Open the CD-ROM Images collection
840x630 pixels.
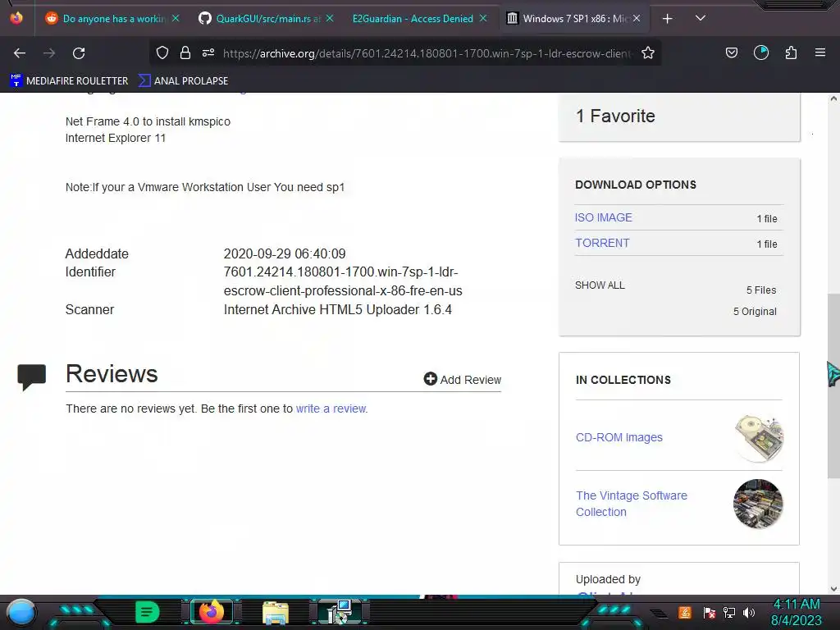tap(619, 438)
